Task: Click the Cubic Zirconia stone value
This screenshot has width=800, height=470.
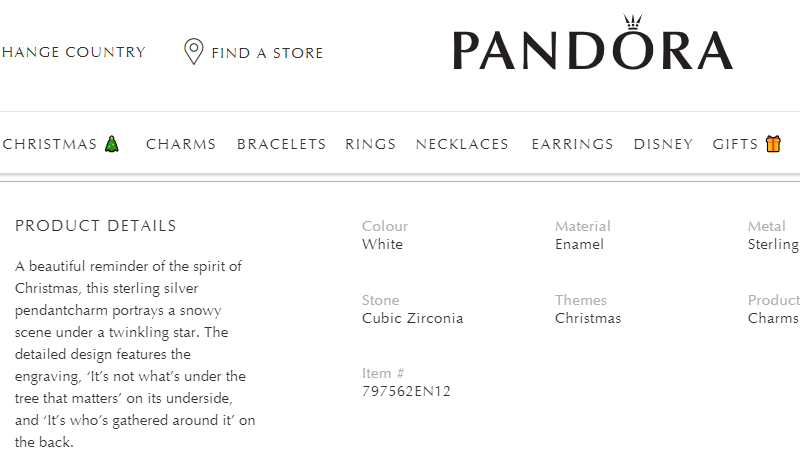Action: pyautogui.click(x=412, y=318)
